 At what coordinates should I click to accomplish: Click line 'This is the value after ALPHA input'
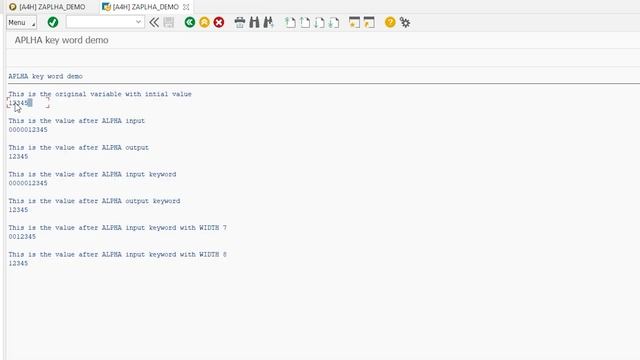click(77, 121)
